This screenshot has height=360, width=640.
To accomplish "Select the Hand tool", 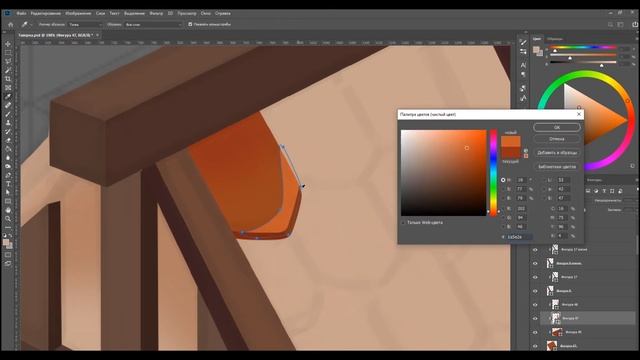I will (x=8, y=210).
